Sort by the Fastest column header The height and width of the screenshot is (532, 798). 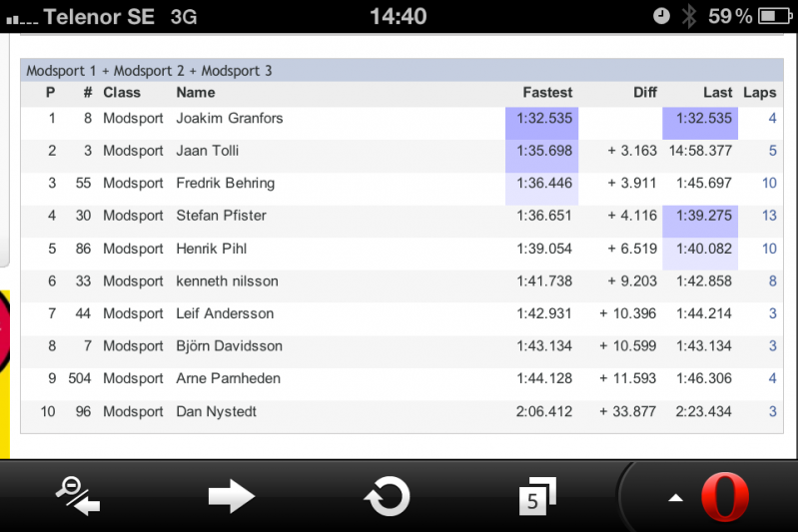pyautogui.click(x=547, y=92)
